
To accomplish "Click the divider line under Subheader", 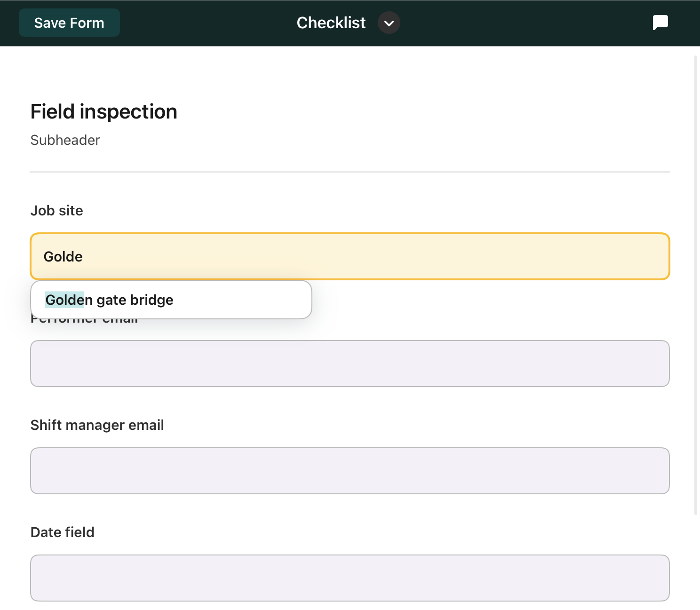I will [349, 172].
